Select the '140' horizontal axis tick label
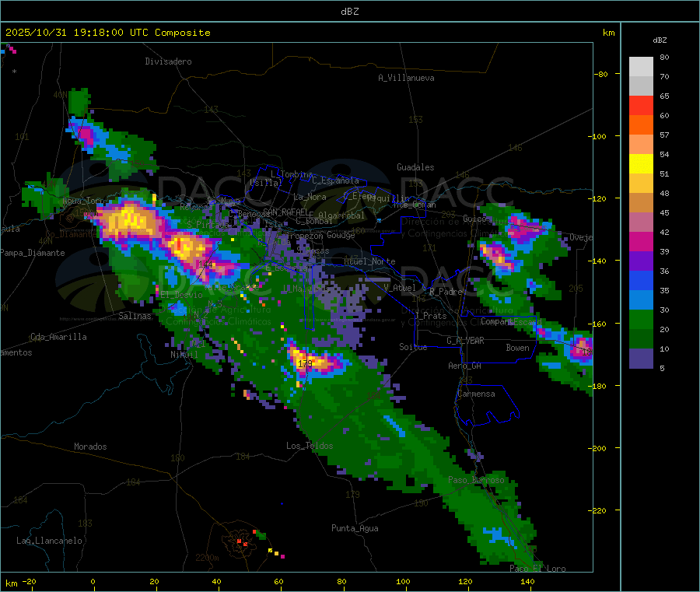Viewport: 700px width, 592px height. [527, 581]
